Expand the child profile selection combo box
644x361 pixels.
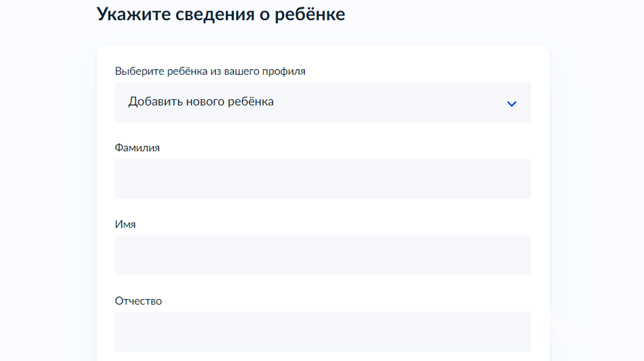coord(323,102)
